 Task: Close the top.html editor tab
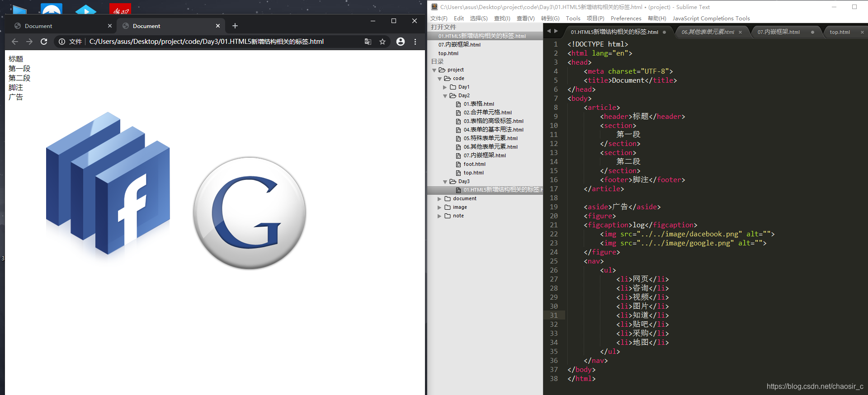tap(862, 32)
